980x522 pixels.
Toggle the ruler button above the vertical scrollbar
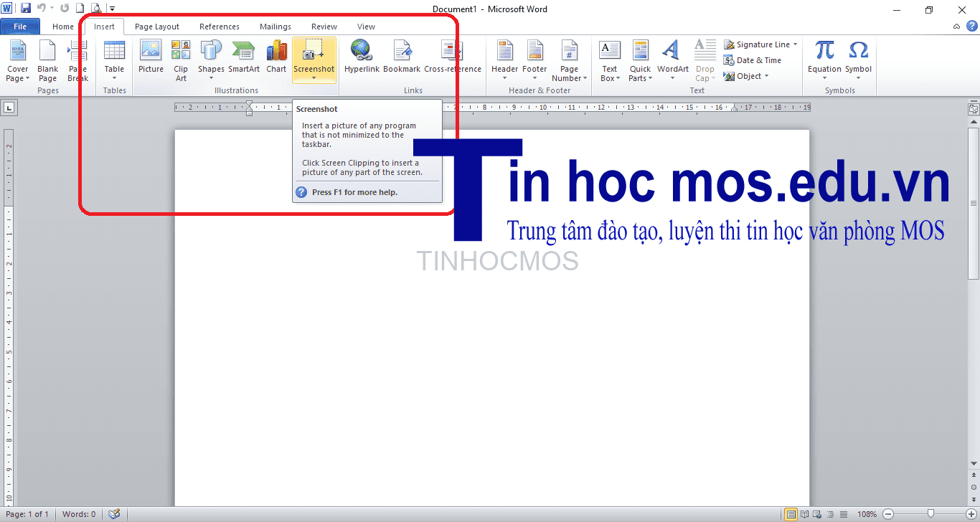click(974, 109)
